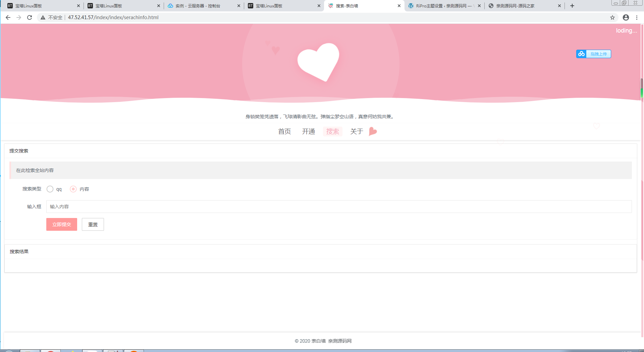Click the 重置 reset button

(x=93, y=224)
